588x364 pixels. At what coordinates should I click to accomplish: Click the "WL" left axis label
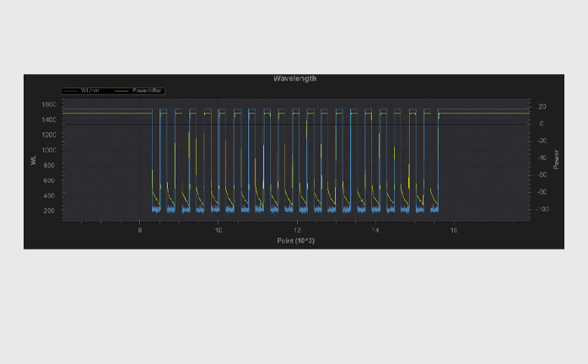pyautogui.click(x=34, y=160)
